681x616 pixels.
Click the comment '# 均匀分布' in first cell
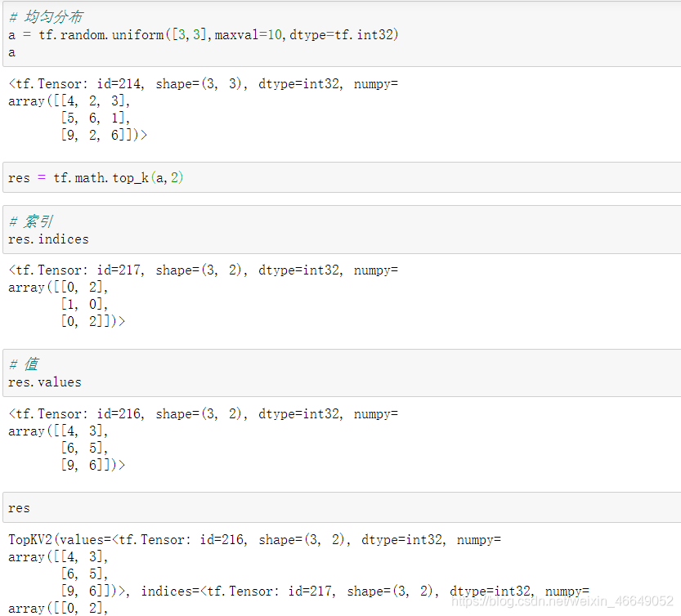(46, 17)
